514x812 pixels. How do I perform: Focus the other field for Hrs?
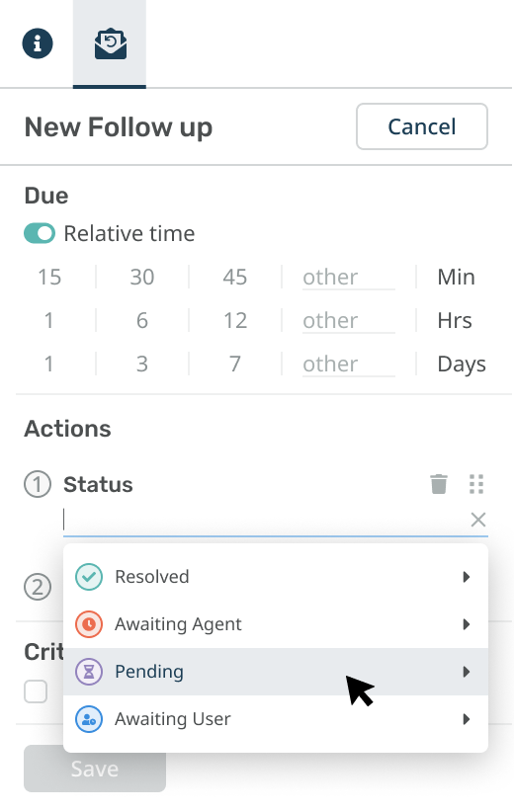349,321
